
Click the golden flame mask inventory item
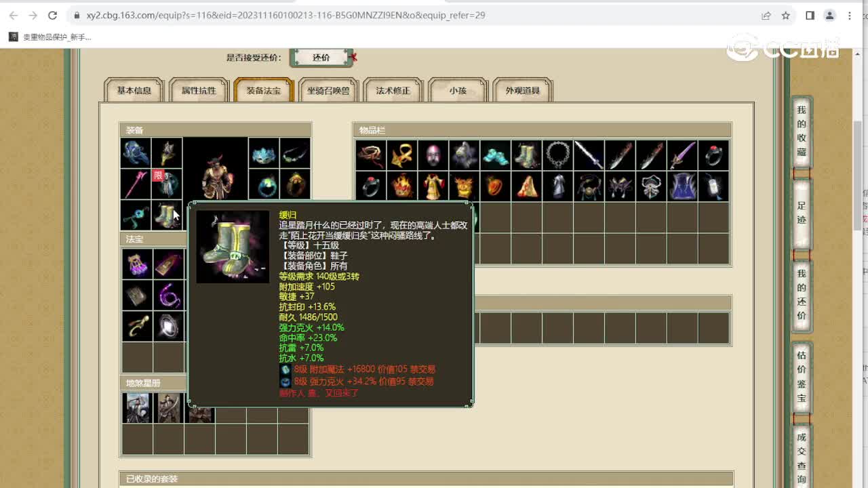(465, 186)
